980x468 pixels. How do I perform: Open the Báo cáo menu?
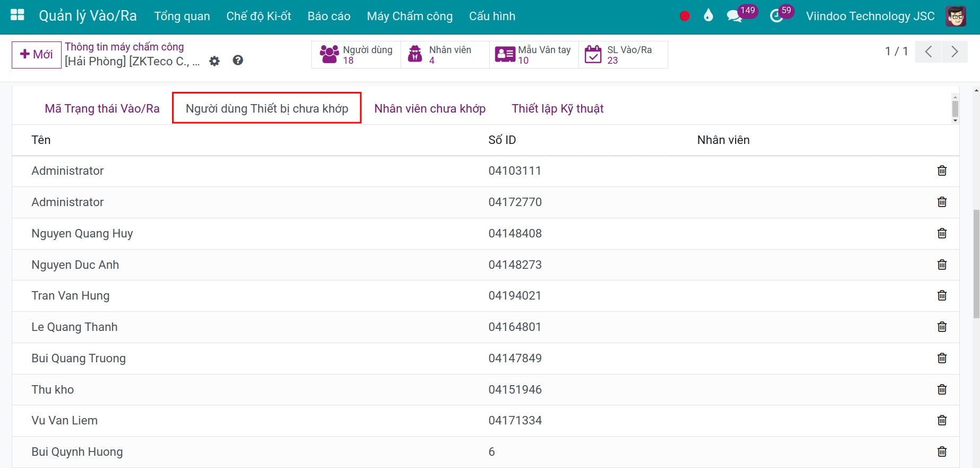(329, 16)
